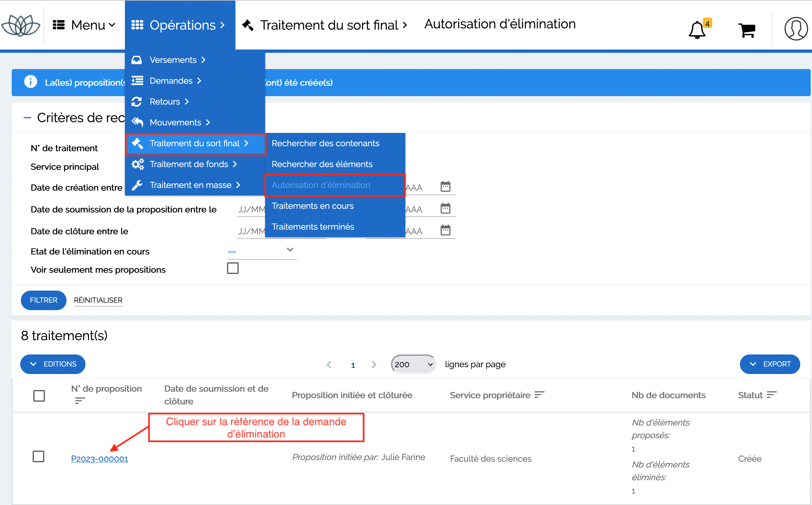
Task: Open the user profile icon
Action: click(x=796, y=29)
